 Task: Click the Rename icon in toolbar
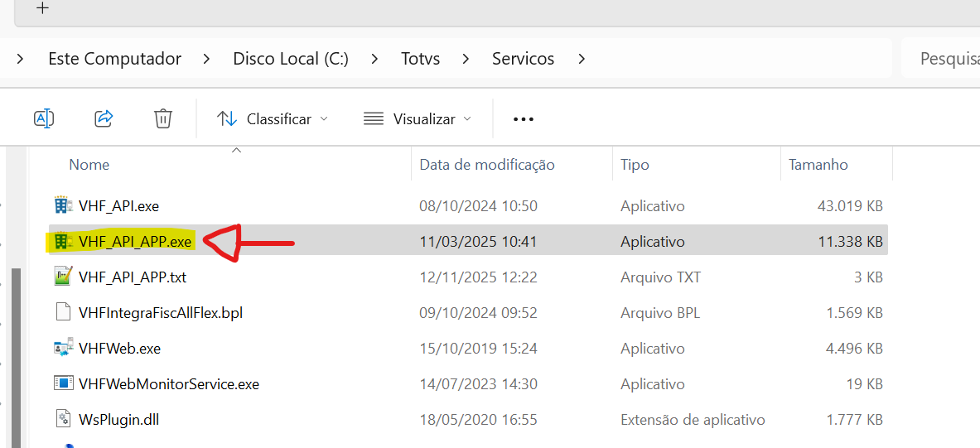click(x=44, y=118)
